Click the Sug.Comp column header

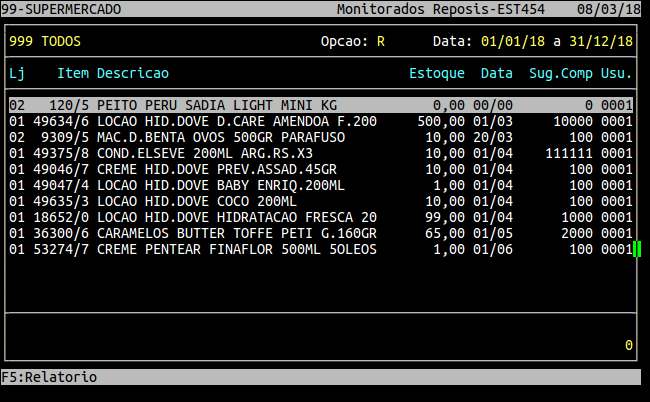tap(561, 74)
